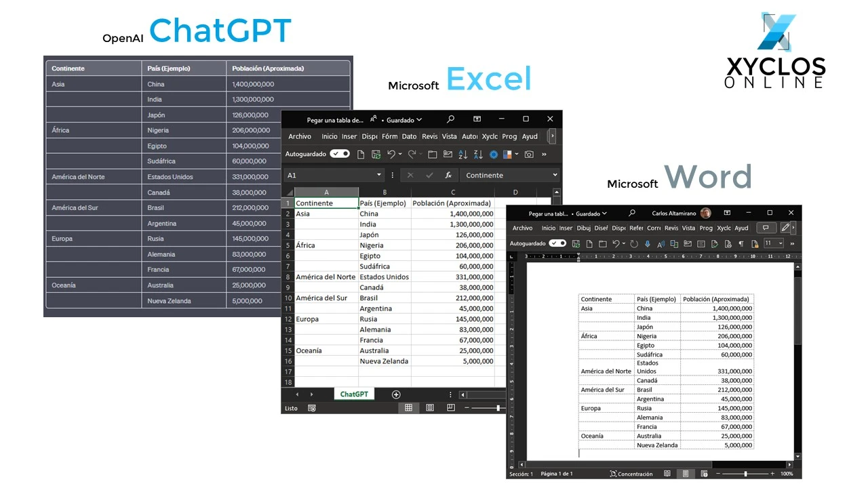Toggle Autoguardado switch in Excel
Screen dimensions: 868x488
pyautogui.click(x=340, y=154)
